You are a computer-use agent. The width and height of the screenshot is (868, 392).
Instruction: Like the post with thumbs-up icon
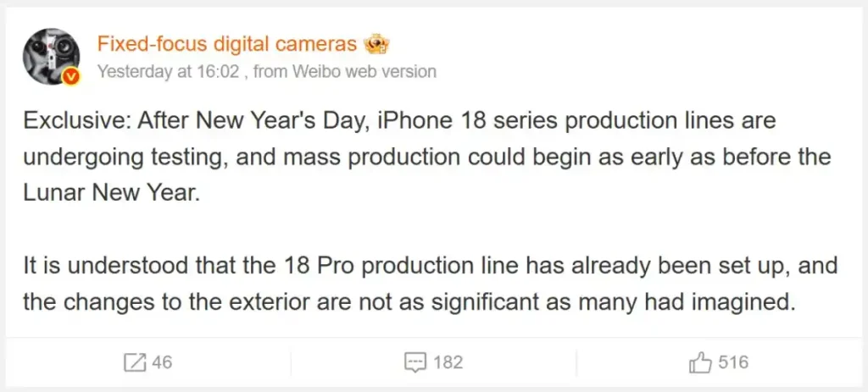700,363
